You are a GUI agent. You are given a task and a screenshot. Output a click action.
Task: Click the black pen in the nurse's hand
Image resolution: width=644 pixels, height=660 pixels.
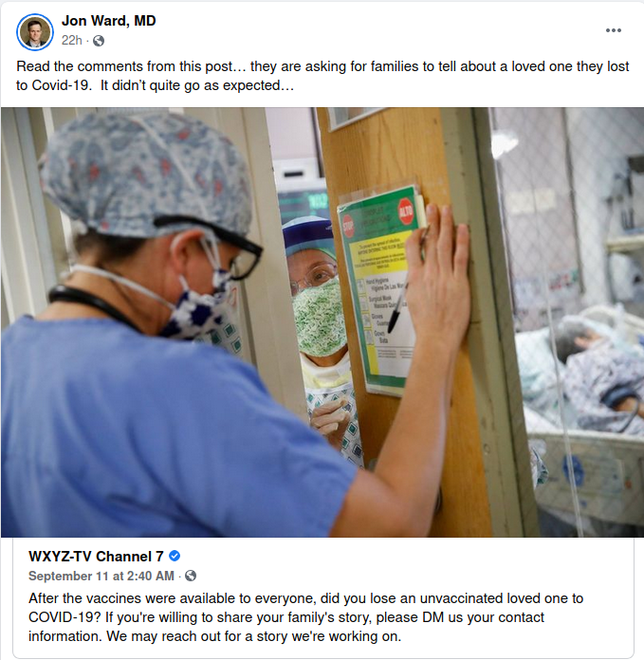coord(398,308)
